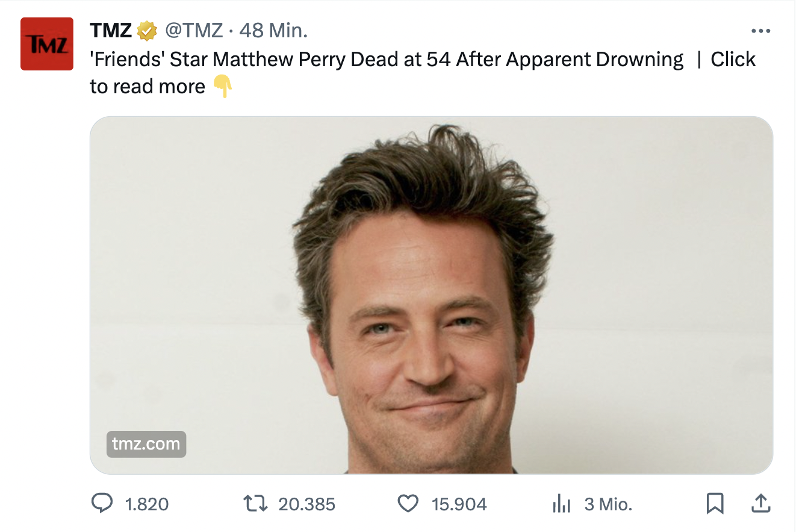Screen dimensions: 796x532
Task: Open the @TMZ handle link
Action: tap(195, 30)
